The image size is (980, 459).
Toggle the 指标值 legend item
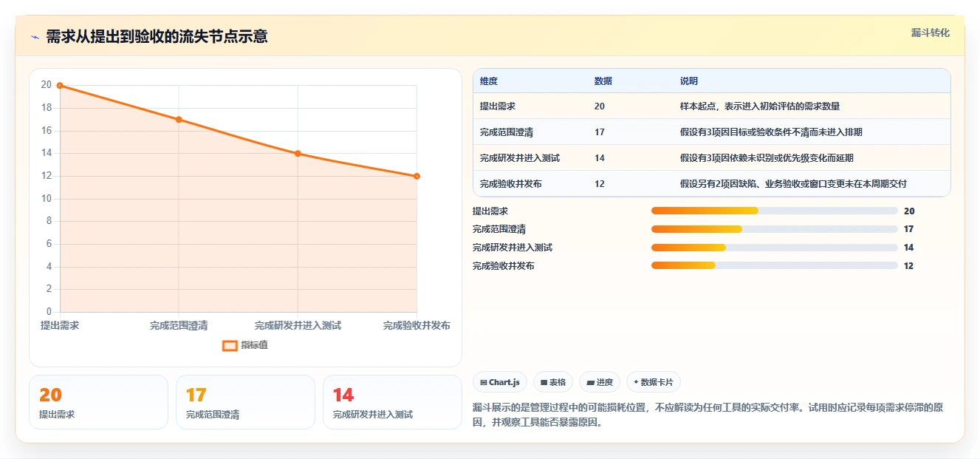245,345
